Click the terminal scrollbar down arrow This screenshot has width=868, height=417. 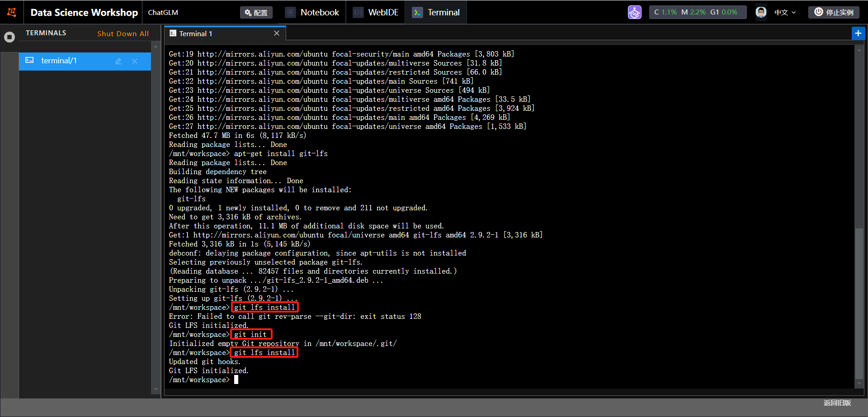[859, 384]
